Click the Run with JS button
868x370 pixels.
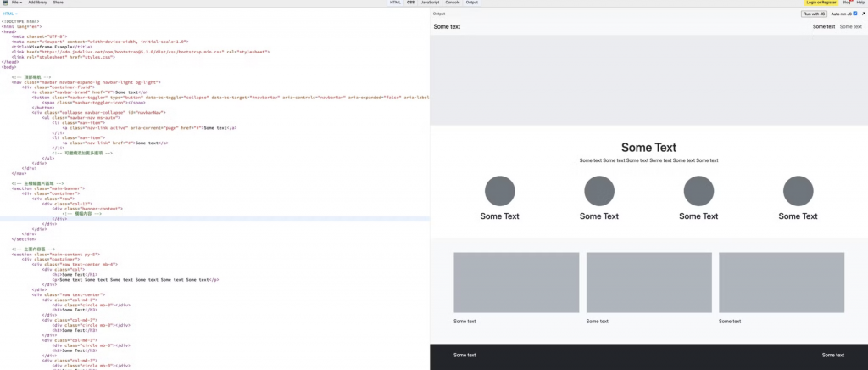coord(814,14)
